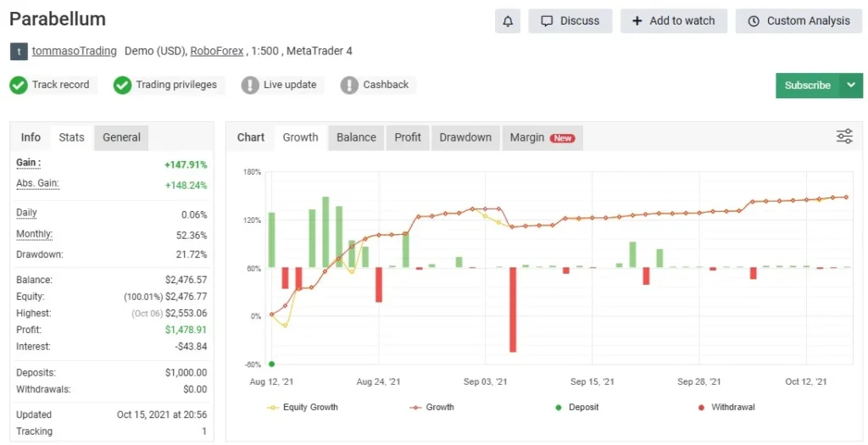Open chart settings sliders icon
Viewport: 868px width, 445px height.
pyautogui.click(x=844, y=136)
